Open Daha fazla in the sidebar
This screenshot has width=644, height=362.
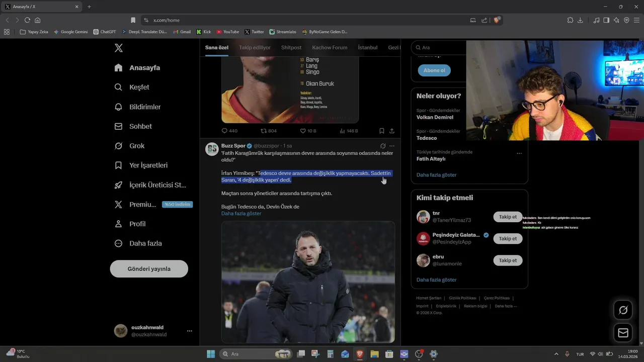138,243
